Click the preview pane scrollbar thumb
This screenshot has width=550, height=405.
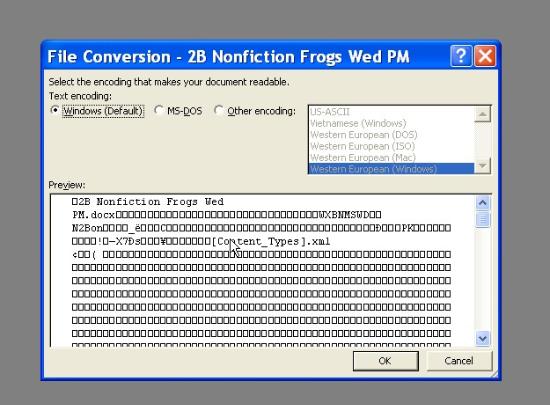coord(483,219)
